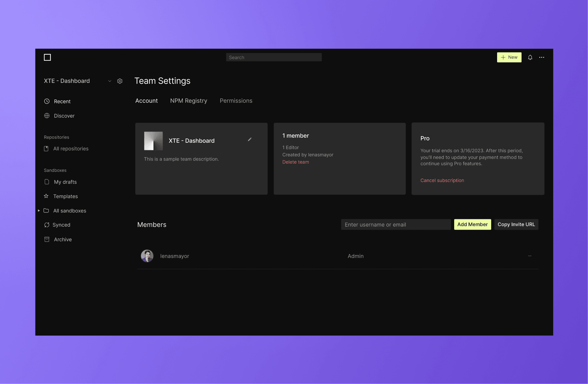Click the Add Member button
This screenshot has width=588, height=384.
pyautogui.click(x=472, y=224)
